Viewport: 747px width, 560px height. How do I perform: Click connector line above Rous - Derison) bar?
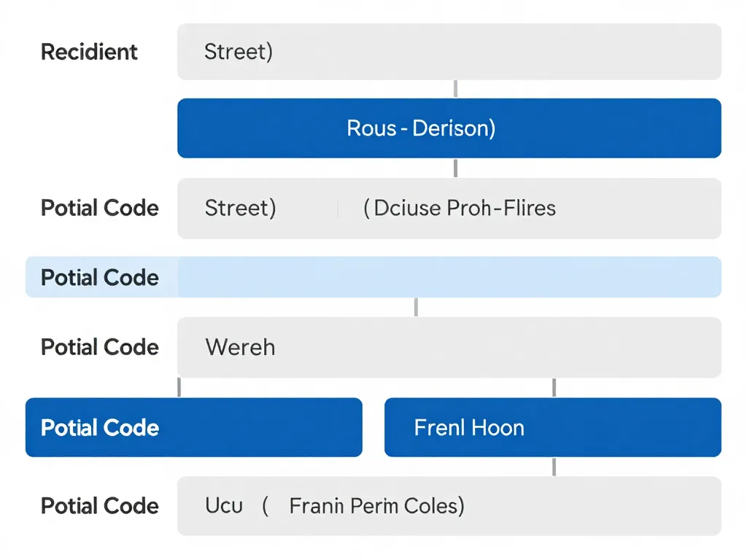456,89
